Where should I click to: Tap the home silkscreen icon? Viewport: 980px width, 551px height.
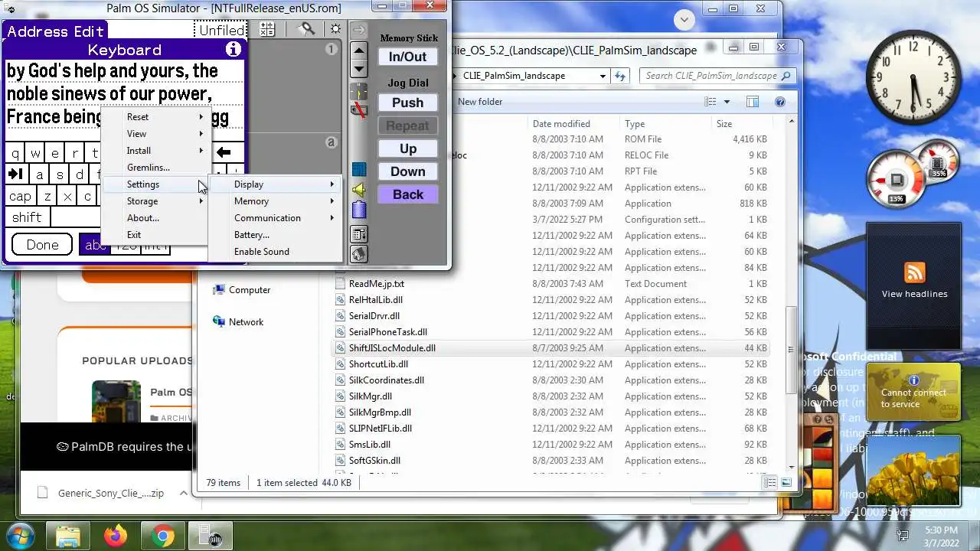(359, 254)
